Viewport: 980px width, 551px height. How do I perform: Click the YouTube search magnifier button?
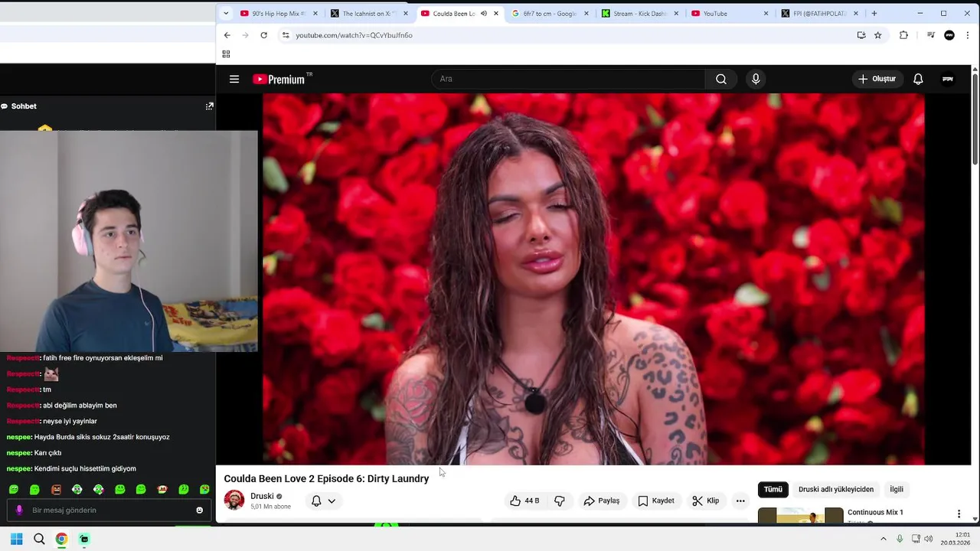[721, 79]
